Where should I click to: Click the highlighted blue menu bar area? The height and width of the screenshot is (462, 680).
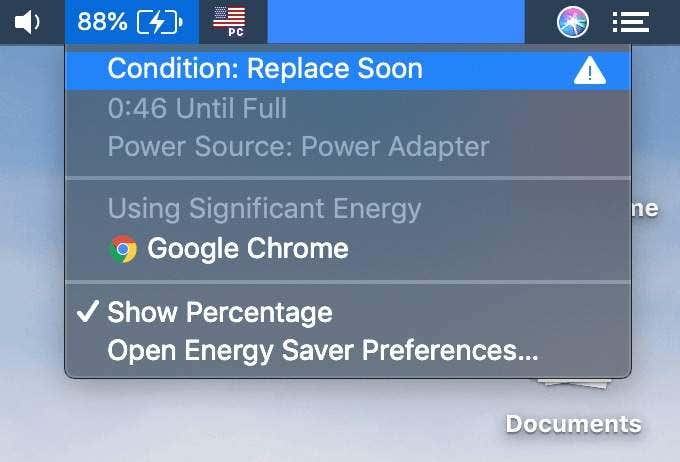click(396, 22)
